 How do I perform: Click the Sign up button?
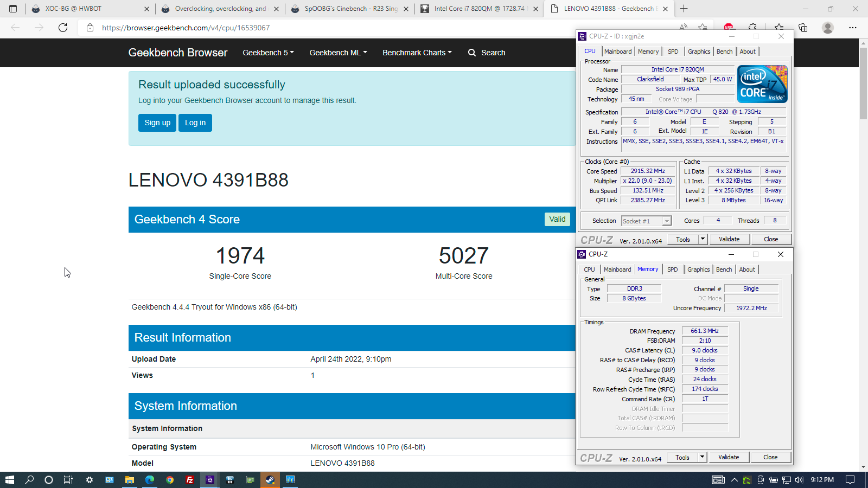click(157, 123)
